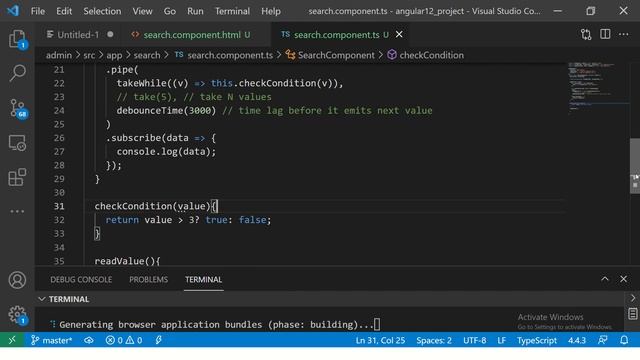This screenshot has height=360, width=640.
Task: Open errors and warnings count
Action: [124, 340]
